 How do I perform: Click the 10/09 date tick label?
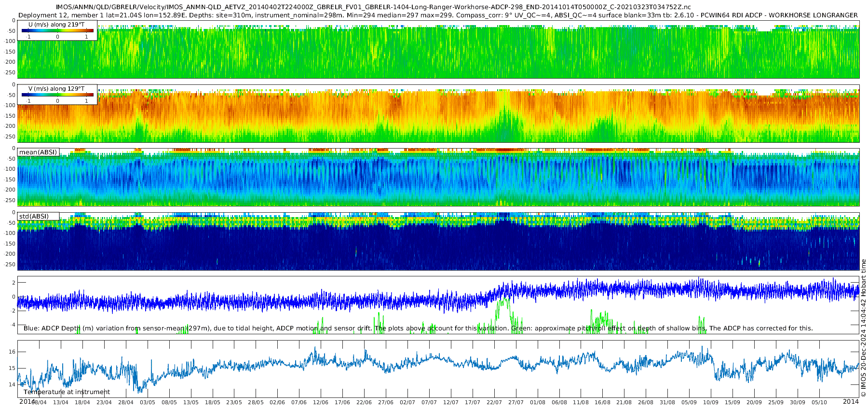click(711, 402)
